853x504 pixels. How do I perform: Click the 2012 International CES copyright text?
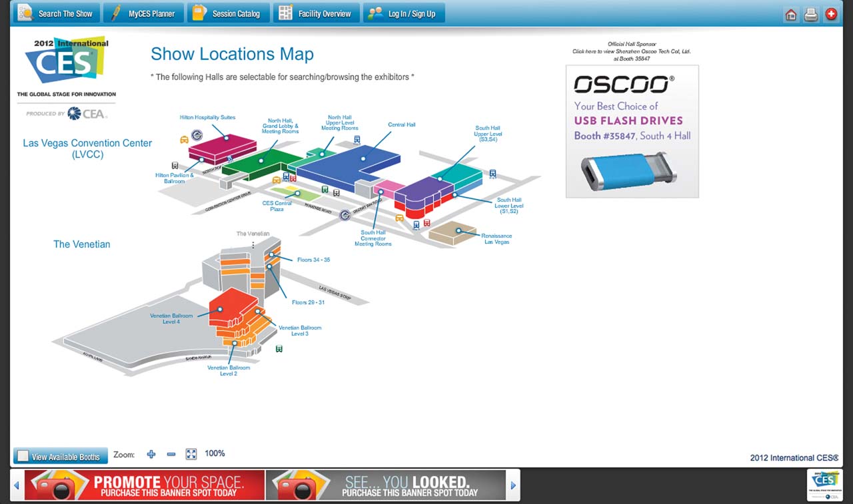coord(794,457)
